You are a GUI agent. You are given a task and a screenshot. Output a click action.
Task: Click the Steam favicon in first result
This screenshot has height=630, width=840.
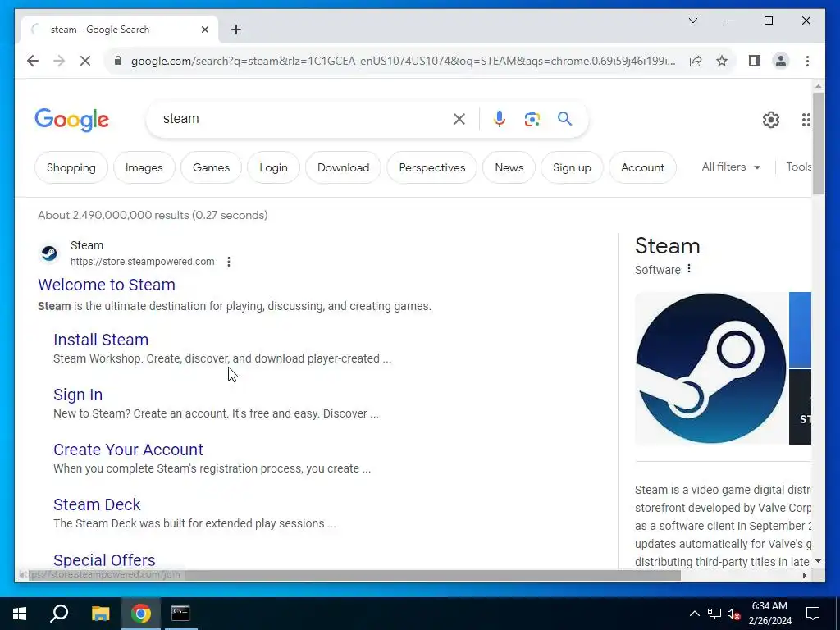click(49, 253)
